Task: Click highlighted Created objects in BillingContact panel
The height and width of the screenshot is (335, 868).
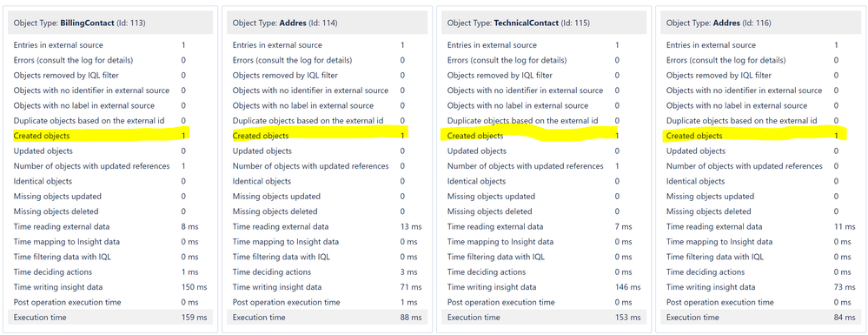Action: (x=101, y=136)
